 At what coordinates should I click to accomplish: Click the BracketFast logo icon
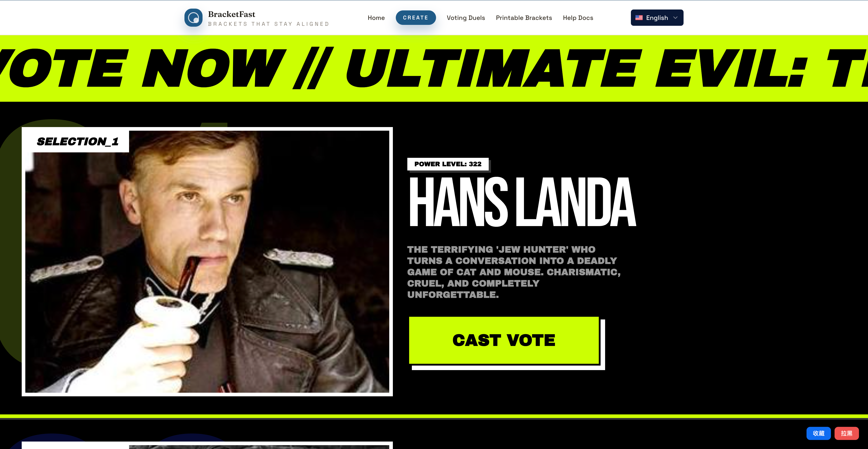click(x=193, y=18)
